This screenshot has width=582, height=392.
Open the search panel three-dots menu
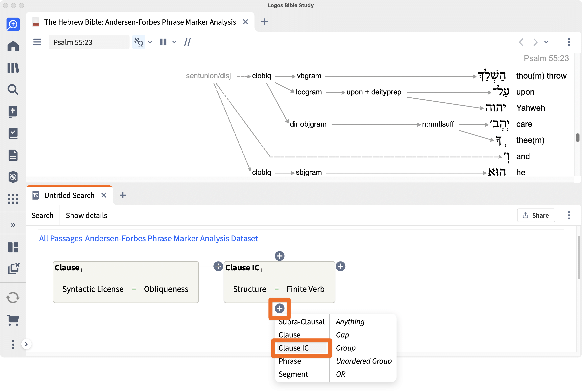tap(569, 215)
